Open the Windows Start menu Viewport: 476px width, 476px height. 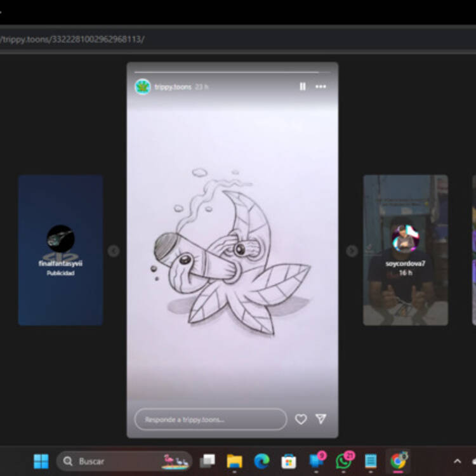(41, 461)
